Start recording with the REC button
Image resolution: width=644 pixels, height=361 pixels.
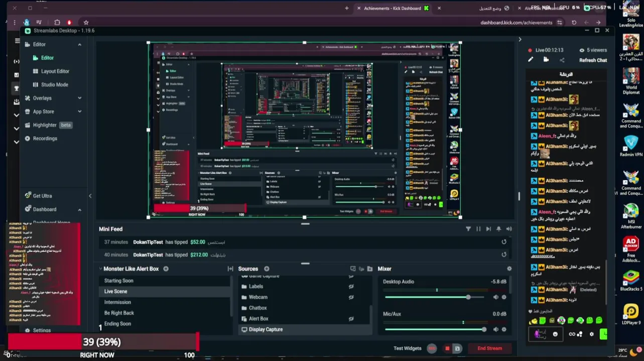click(432, 348)
